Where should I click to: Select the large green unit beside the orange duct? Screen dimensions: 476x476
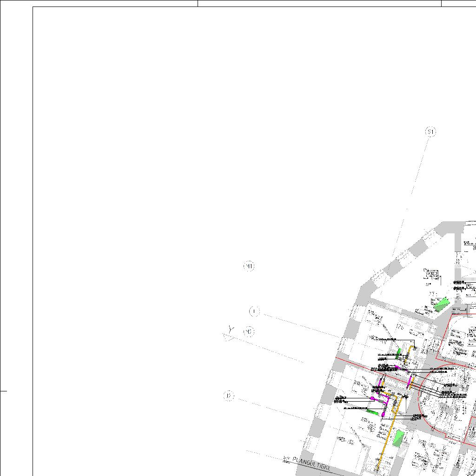(x=398, y=438)
